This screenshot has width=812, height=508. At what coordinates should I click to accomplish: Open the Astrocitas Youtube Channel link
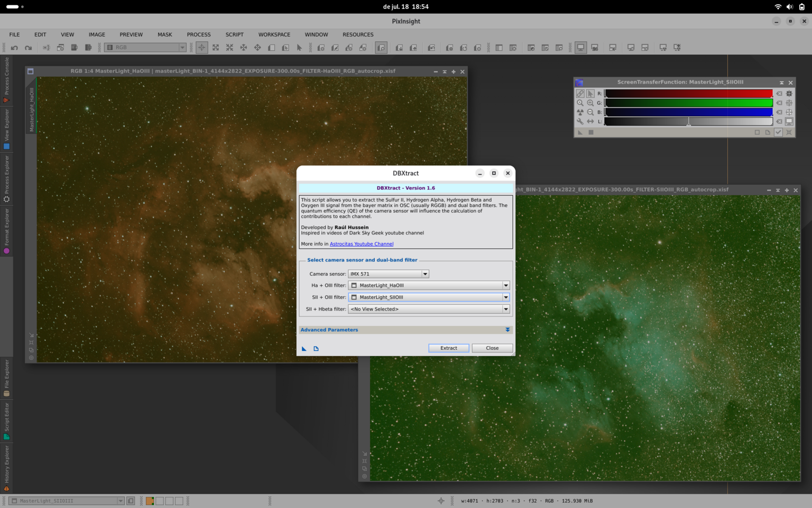[x=362, y=244]
